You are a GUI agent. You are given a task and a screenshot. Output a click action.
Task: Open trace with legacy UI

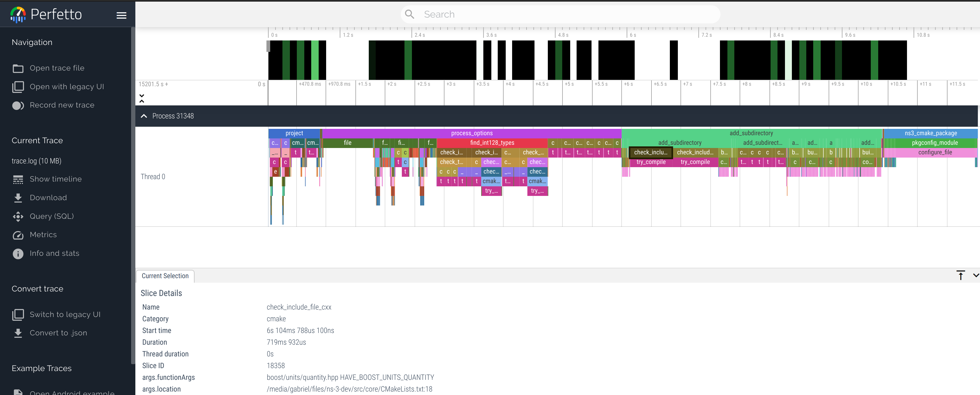click(67, 86)
